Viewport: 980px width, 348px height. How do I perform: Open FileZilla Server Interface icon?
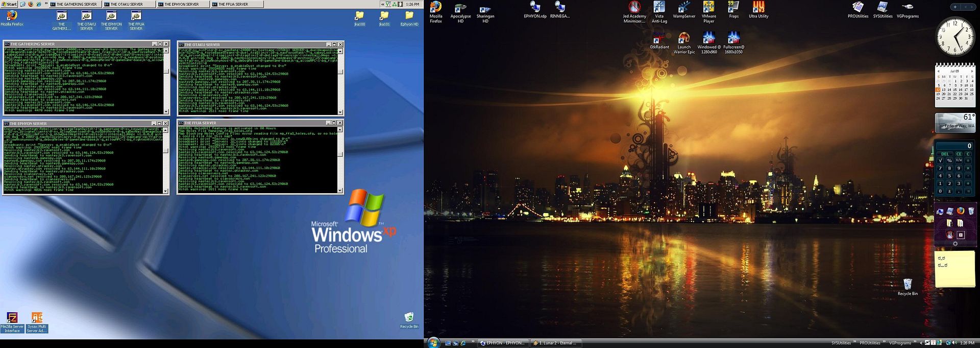[x=12, y=323]
